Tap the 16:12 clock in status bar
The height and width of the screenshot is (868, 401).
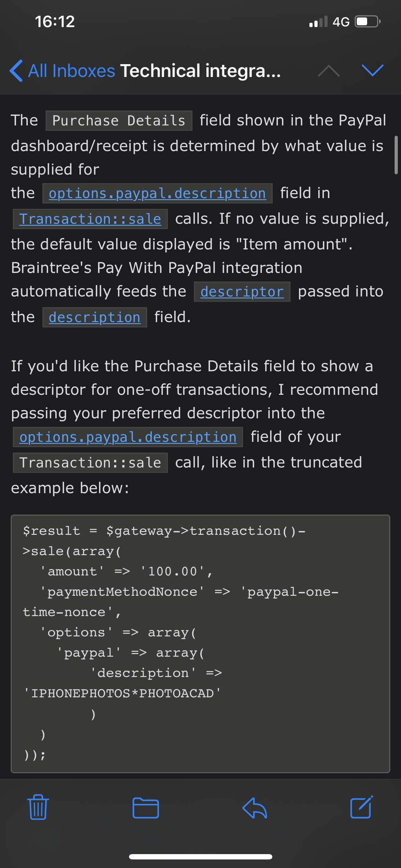(55, 22)
